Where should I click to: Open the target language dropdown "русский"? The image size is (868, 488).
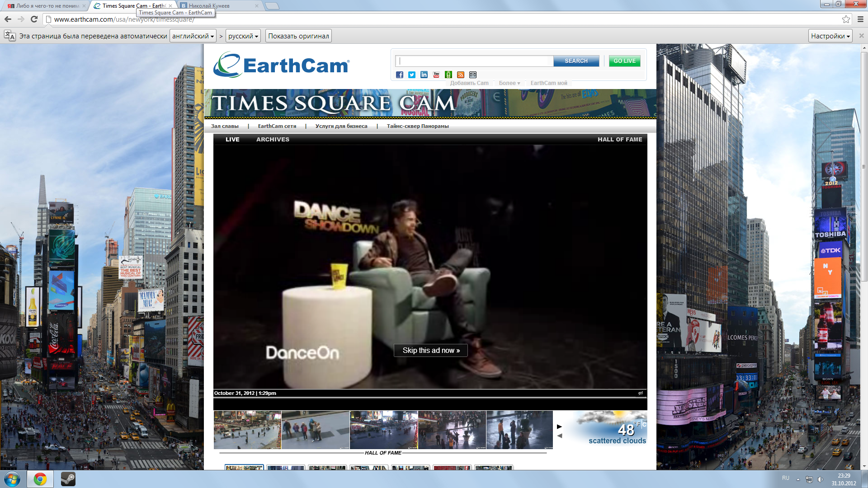coord(243,36)
